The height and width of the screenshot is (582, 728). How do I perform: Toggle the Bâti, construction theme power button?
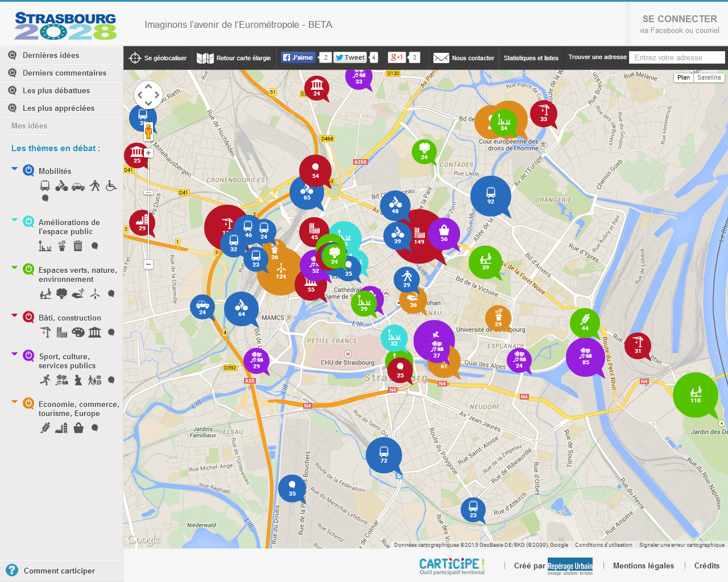pos(28,317)
